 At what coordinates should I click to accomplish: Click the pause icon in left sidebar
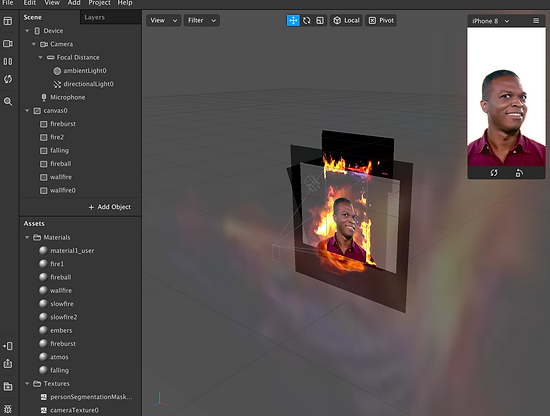coord(8,61)
